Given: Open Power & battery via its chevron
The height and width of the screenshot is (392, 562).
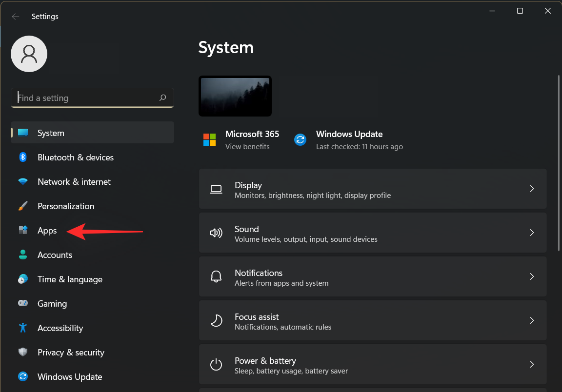Looking at the screenshot, I should tap(532, 364).
